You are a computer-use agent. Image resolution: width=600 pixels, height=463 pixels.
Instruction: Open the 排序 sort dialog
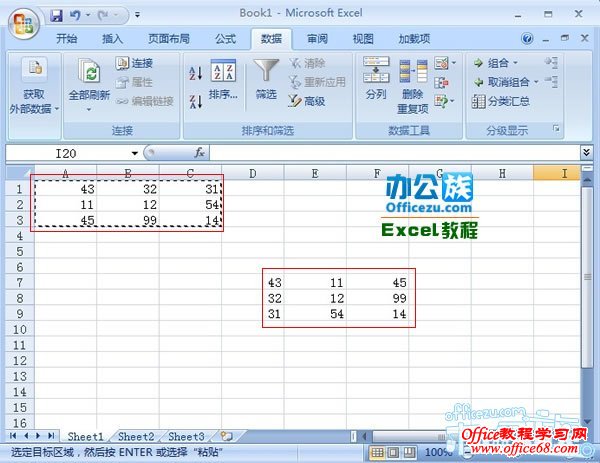223,80
